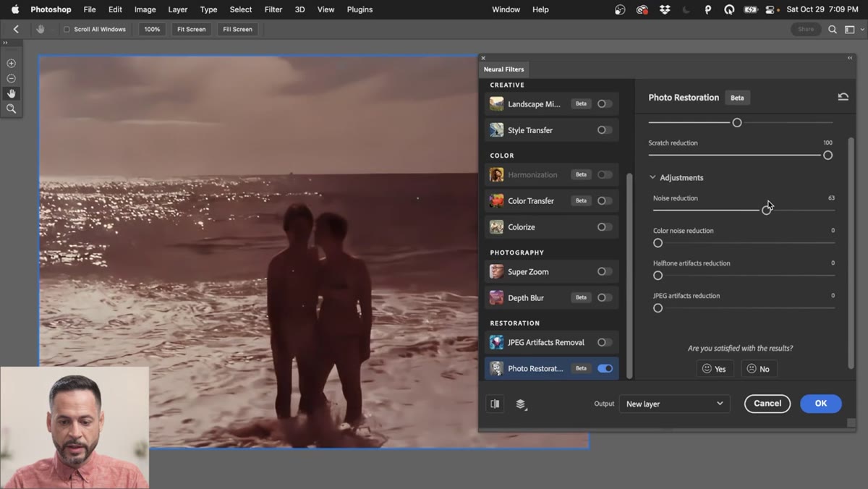Enable the Style Transfer filter toggle
868x489 pixels.
pyautogui.click(x=605, y=130)
